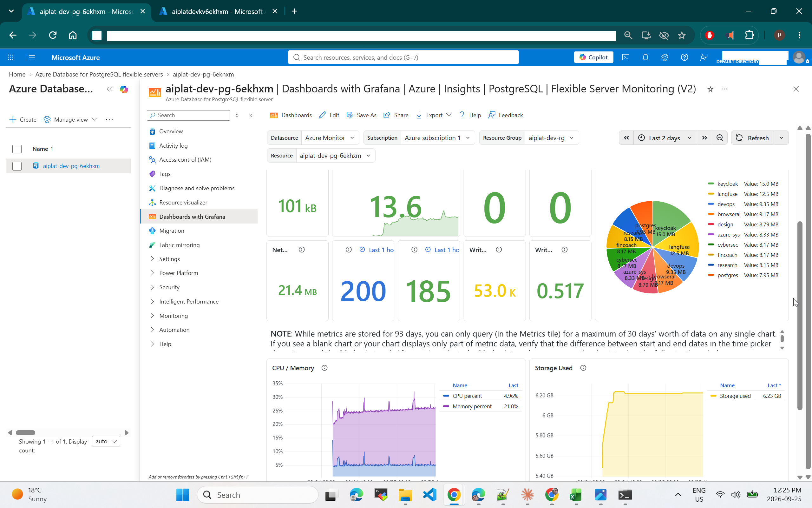This screenshot has width=812, height=508.
Task: Select Diagnose and solve problems
Action: pos(197,188)
